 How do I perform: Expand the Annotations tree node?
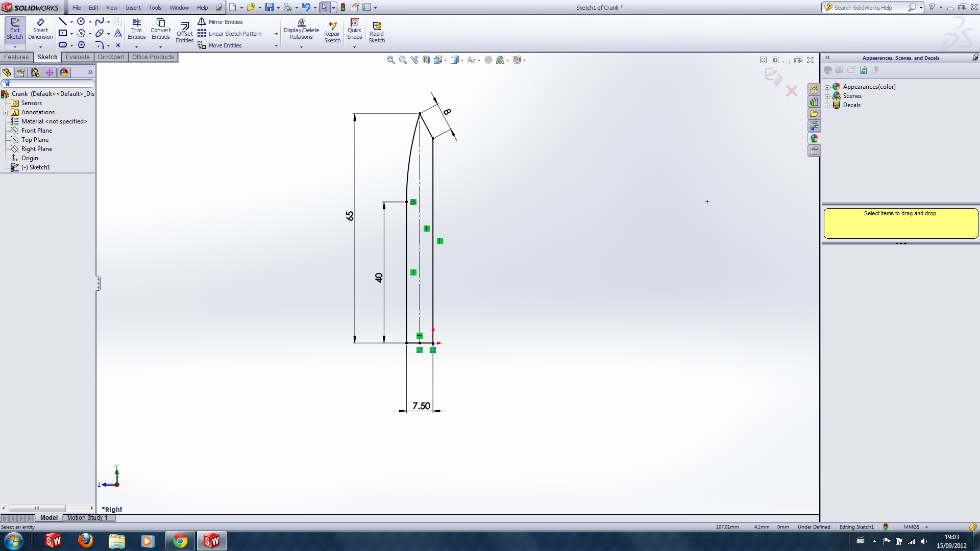(x=5, y=112)
